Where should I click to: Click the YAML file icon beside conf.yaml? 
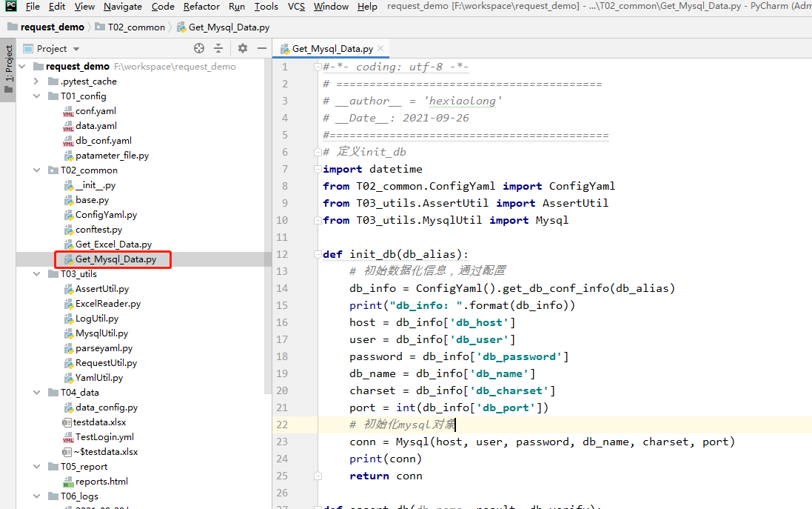70,110
